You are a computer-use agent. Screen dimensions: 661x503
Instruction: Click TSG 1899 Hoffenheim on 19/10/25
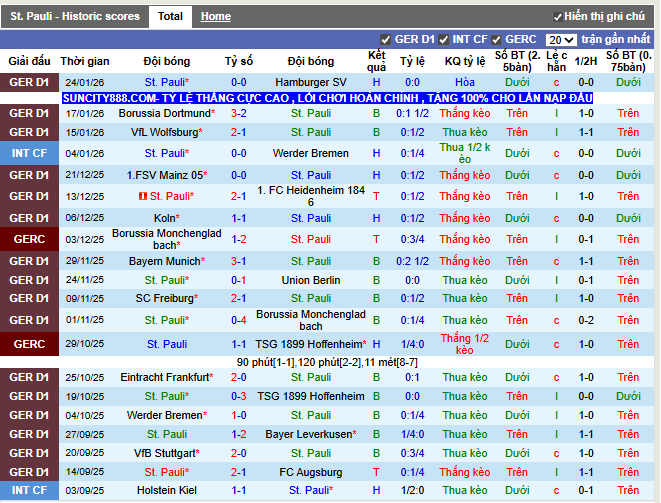(311, 396)
